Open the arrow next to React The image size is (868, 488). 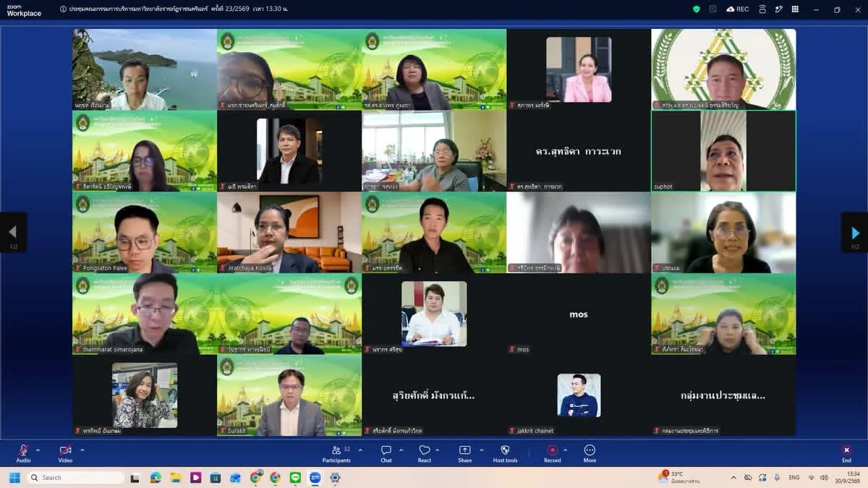click(438, 450)
